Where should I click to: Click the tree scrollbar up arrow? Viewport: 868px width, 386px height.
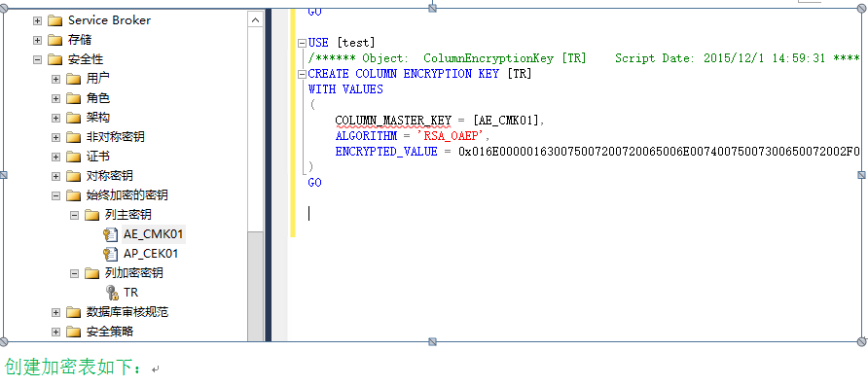(256, 19)
